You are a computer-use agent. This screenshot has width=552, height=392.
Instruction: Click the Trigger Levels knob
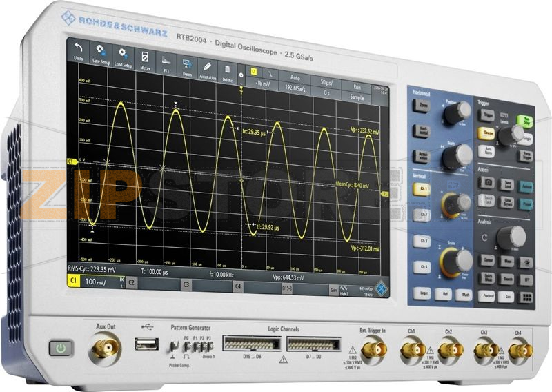(x=511, y=135)
